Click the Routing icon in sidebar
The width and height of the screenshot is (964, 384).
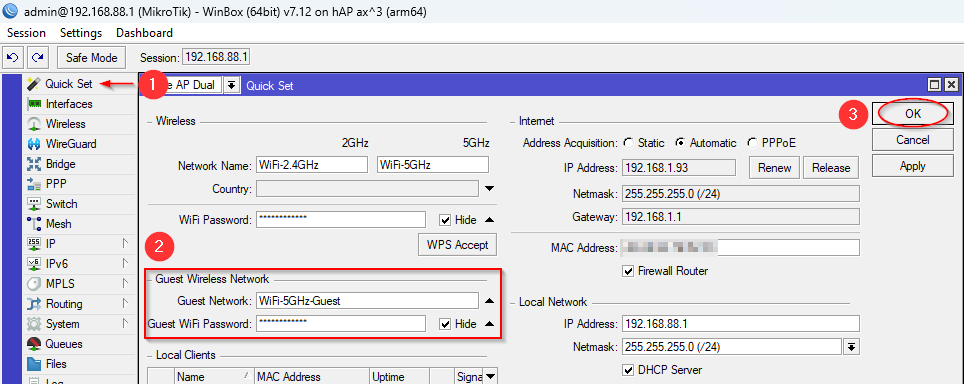(34, 304)
